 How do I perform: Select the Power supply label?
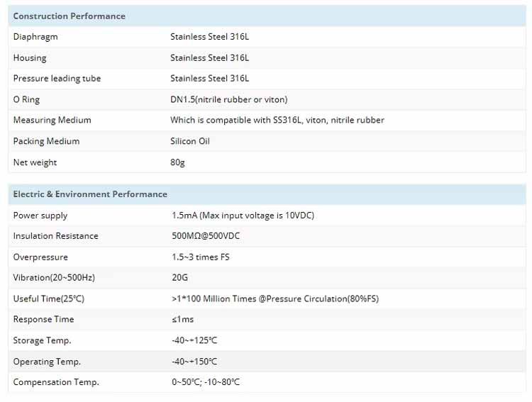40,216
